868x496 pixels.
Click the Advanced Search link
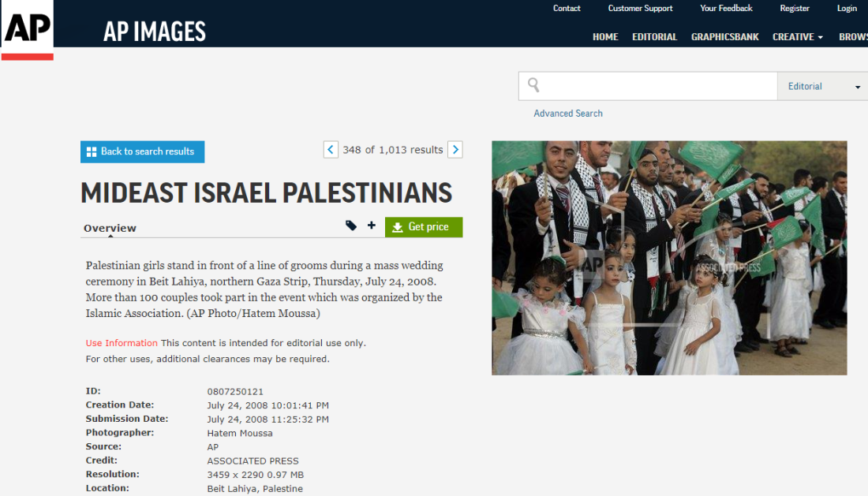568,114
